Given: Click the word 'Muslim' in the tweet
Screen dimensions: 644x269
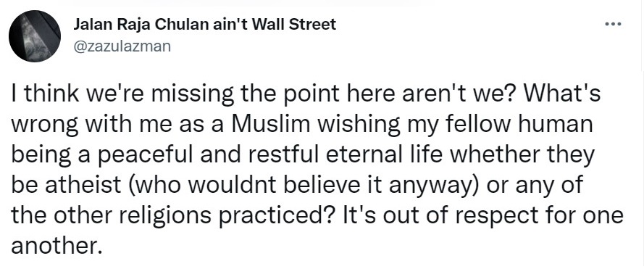Looking at the screenshot, I should (268, 125).
